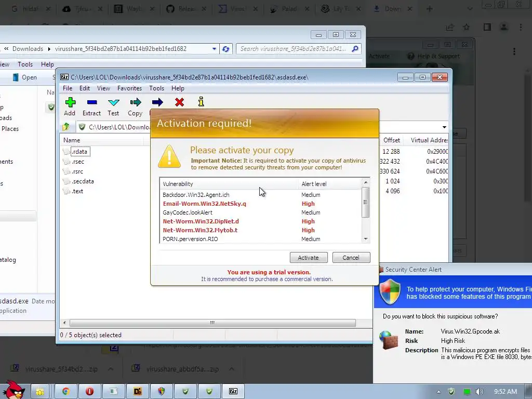
Task: Click the Explorer search input field
Action: [x=293, y=49]
